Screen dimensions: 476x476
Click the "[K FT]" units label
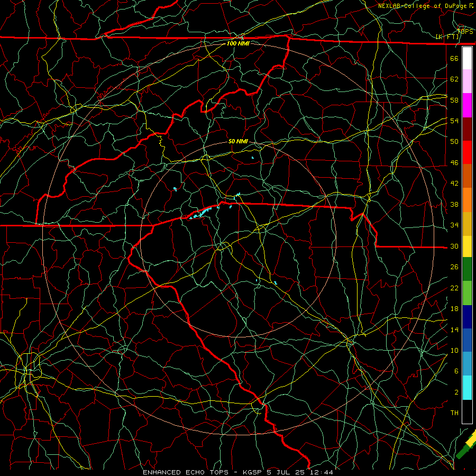[x=447, y=37]
